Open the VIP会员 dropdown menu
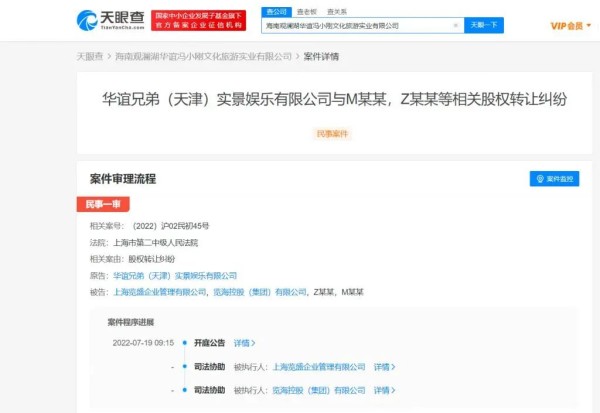 point(570,25)
